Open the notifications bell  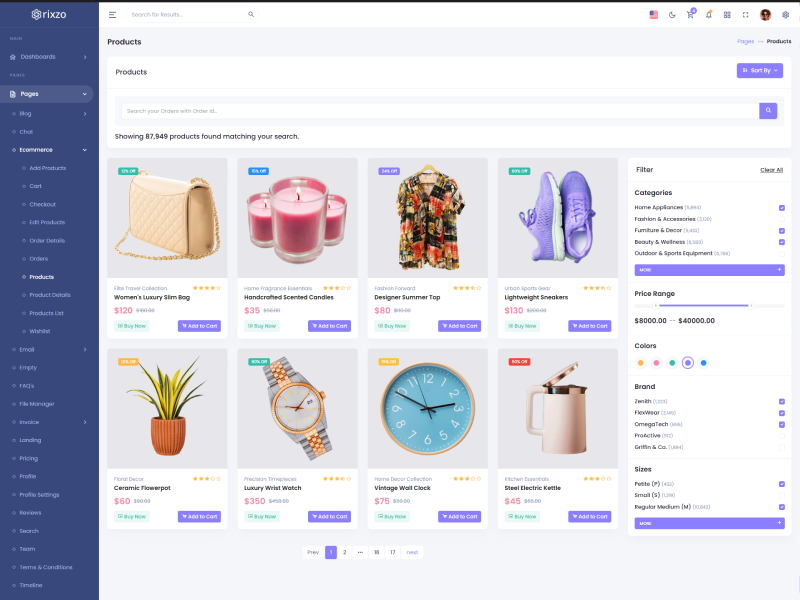point(709,15)
